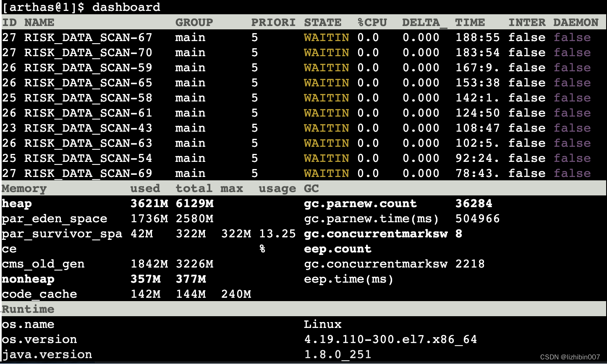Select thread name RISK_DATA_SCAN-63
The image size is (607, 364).
[88, 143]
